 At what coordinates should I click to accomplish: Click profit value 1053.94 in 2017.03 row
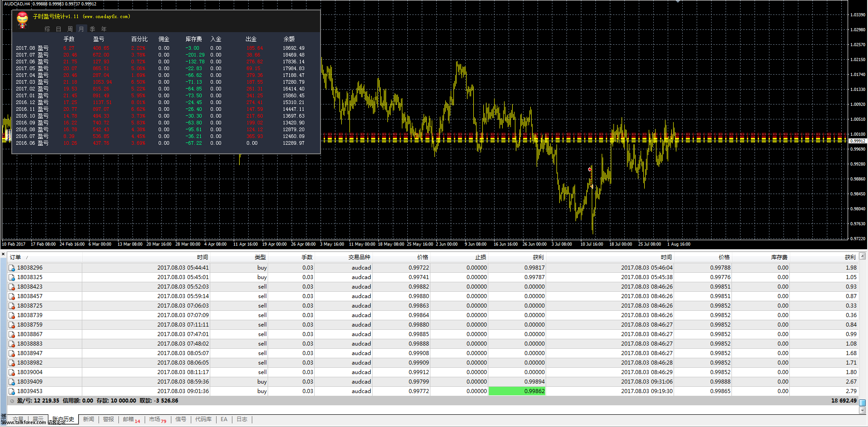click(102, 82)
